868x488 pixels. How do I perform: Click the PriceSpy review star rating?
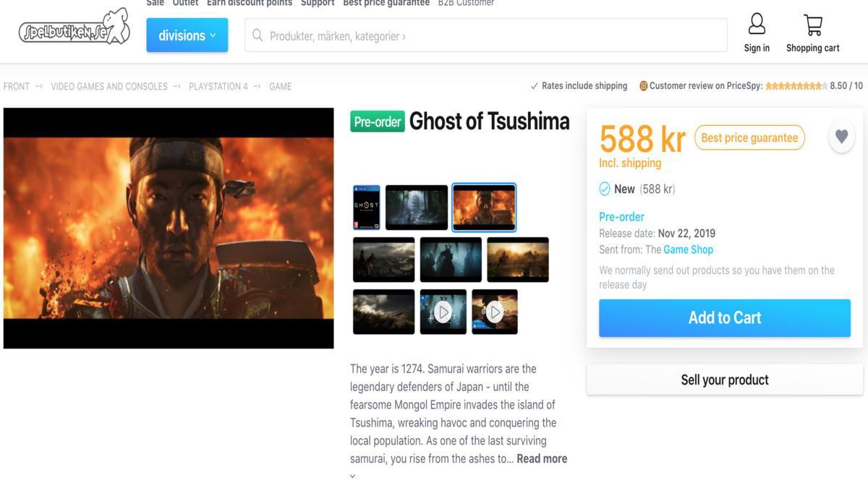(x=796, y=86)
